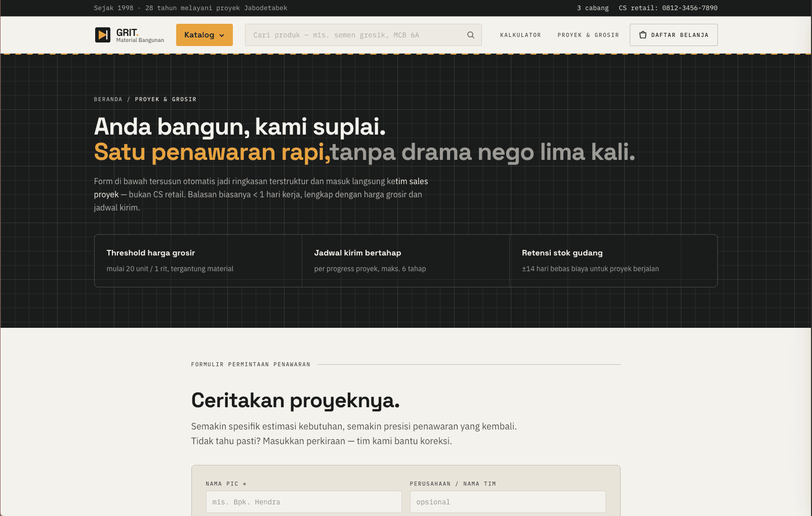Focus the Cari produk search field
The width and height of the screenshot is (812, 516).
(363, 35)
